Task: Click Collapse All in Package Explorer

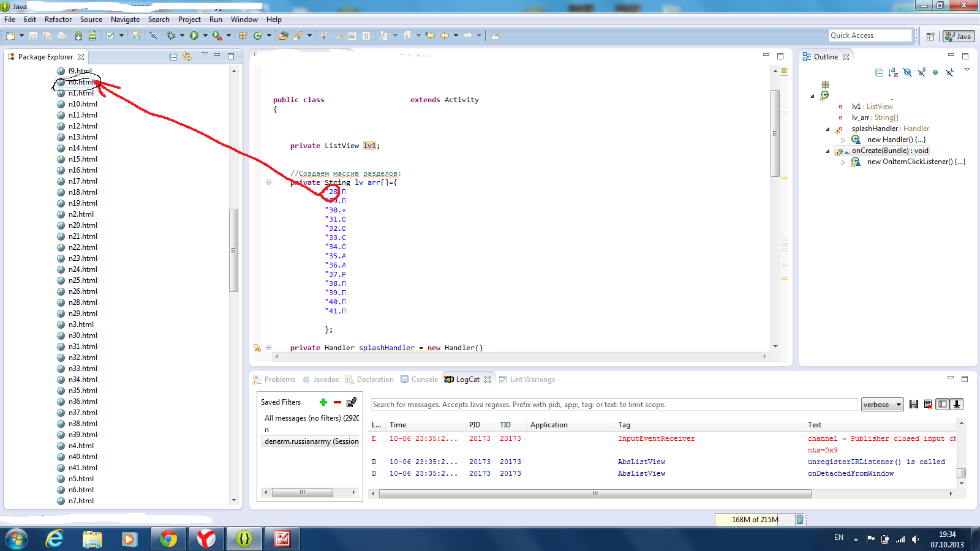Action: coord(173,56)
